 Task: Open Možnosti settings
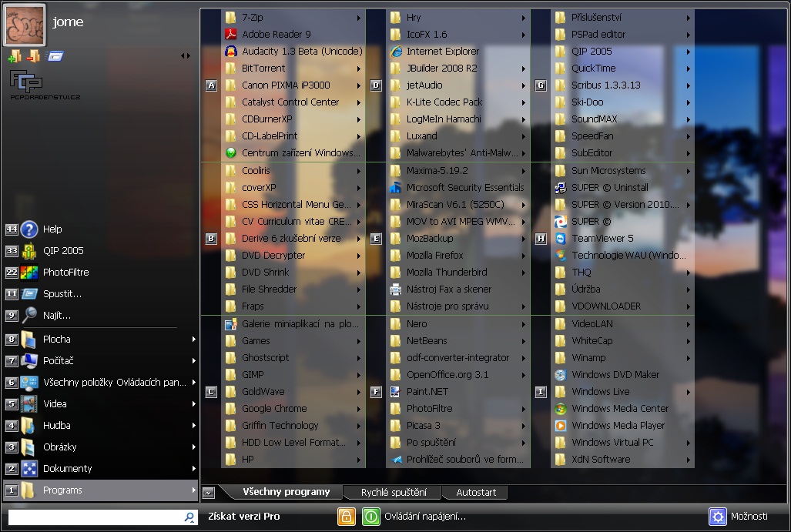pyautogui.click(x=739, y=517)
